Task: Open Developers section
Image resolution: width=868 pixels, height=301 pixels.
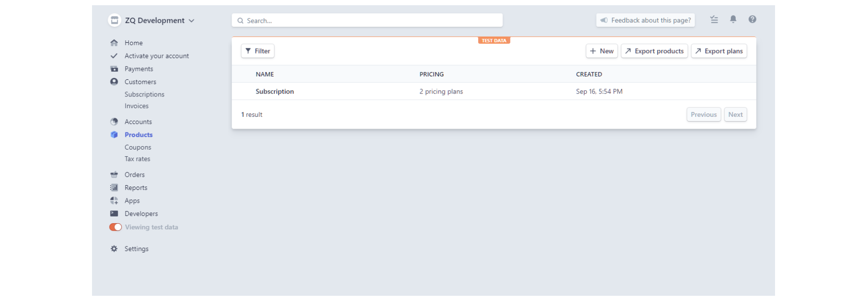Action: click(141, 214)
